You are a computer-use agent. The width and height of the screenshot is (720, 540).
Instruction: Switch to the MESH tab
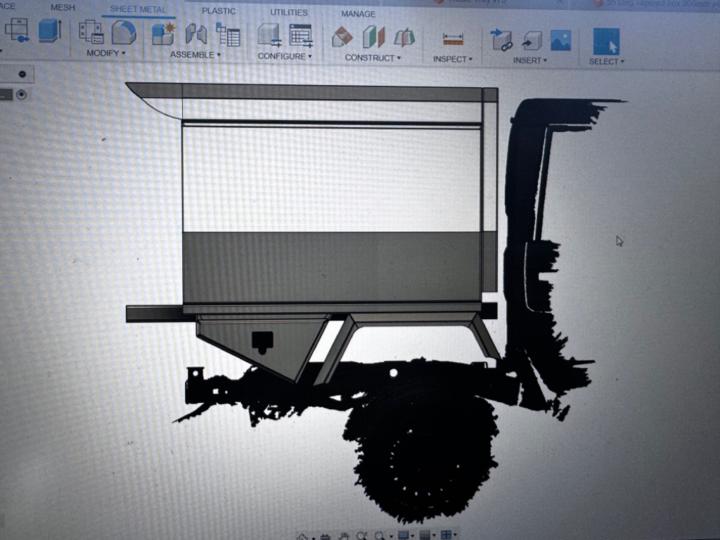click(x=63, y=7)
